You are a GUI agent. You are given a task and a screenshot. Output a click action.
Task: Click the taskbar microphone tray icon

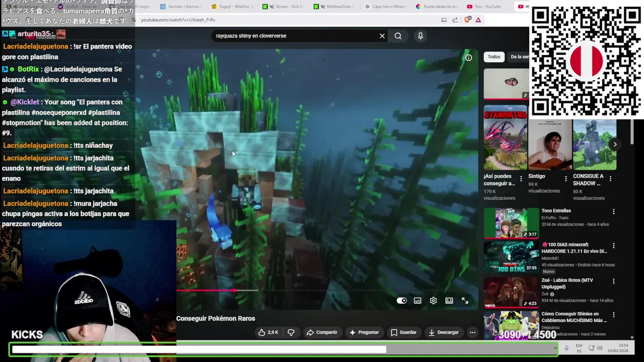(567, 348)
